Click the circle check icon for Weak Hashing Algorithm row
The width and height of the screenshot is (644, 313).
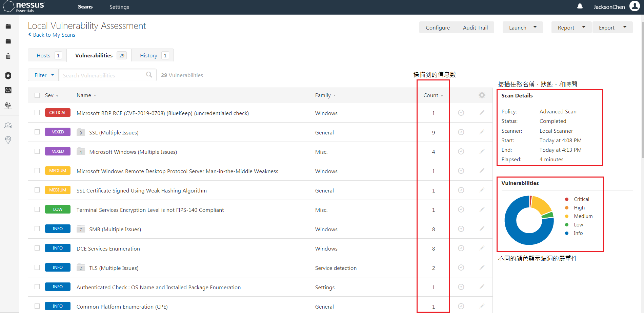(461, 190)
